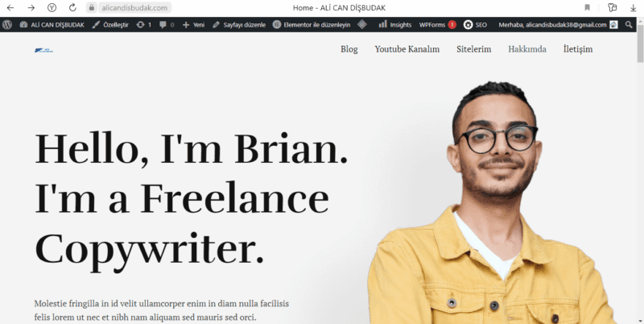Click the diamond-shaped plugin icon in admin bar
This screenshot has width=644, height=324.
361,25
